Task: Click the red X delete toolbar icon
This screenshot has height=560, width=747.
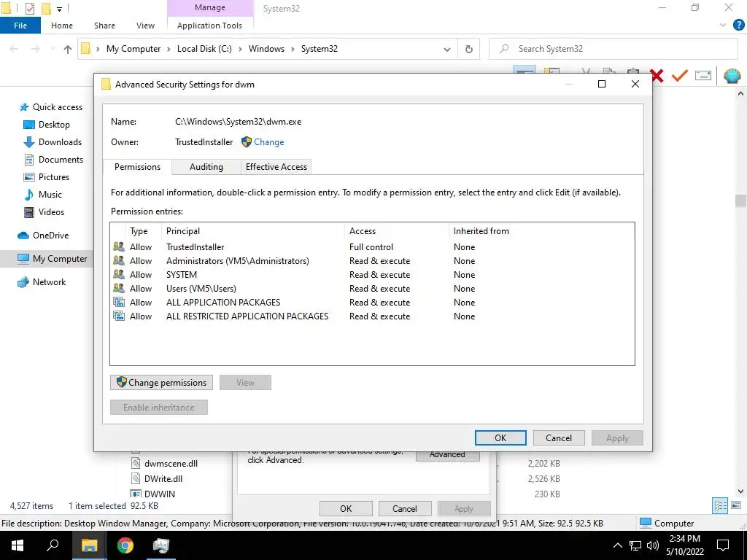Action: (657, 76)
